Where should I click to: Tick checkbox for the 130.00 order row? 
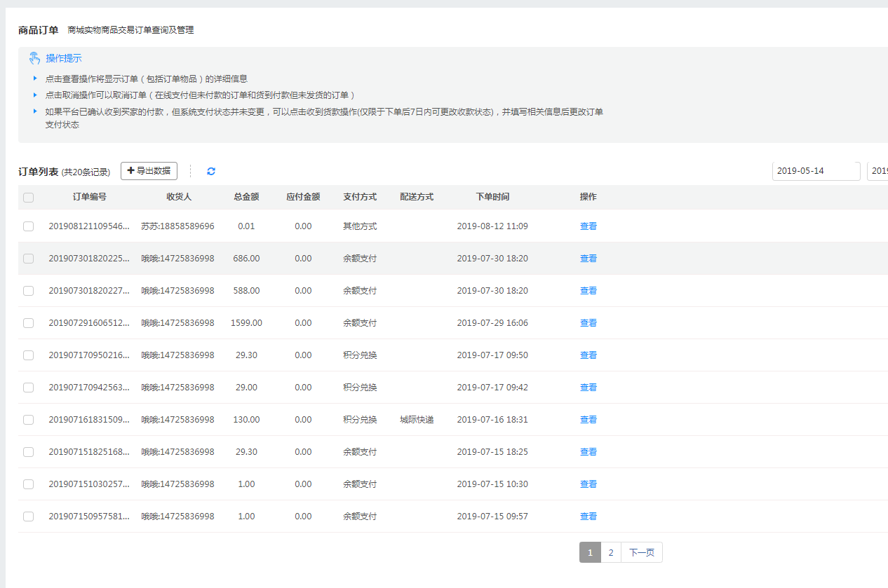tap(28, 420)
